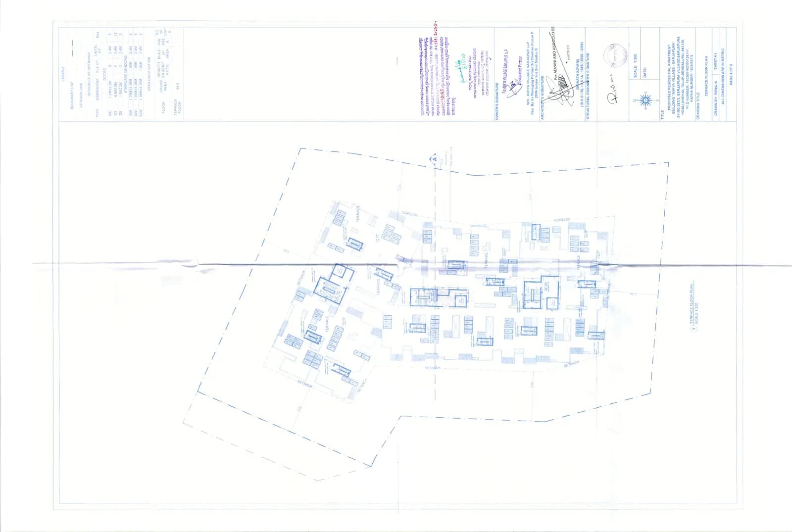Click the circled drawing number beside plan title
This screenshot has height=532, width=792.
click(693, 329)
